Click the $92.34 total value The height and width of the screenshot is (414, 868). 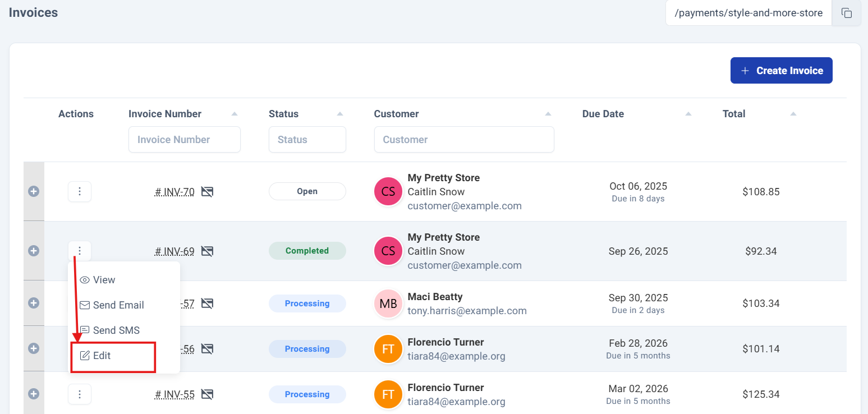(x=761, y=251)
